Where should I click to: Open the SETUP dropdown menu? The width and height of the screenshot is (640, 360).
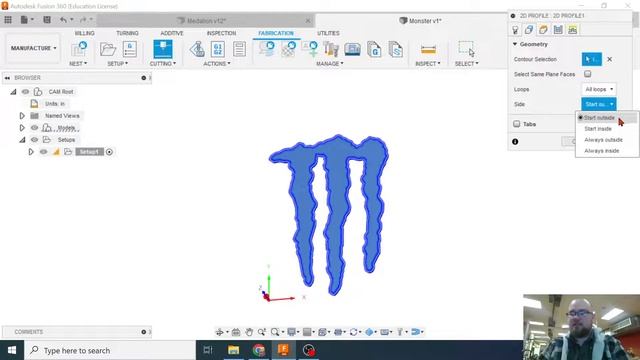pos(118,64)
